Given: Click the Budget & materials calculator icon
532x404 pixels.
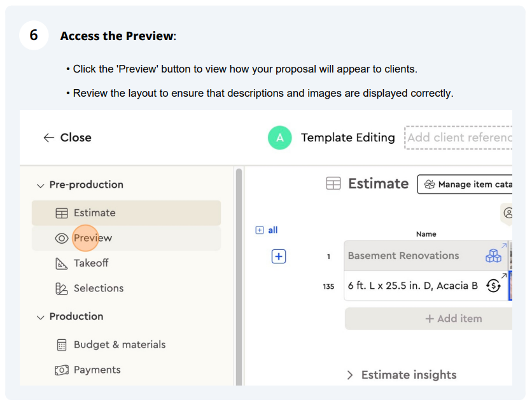Looking at the screenshot, I should coord(62,345).
